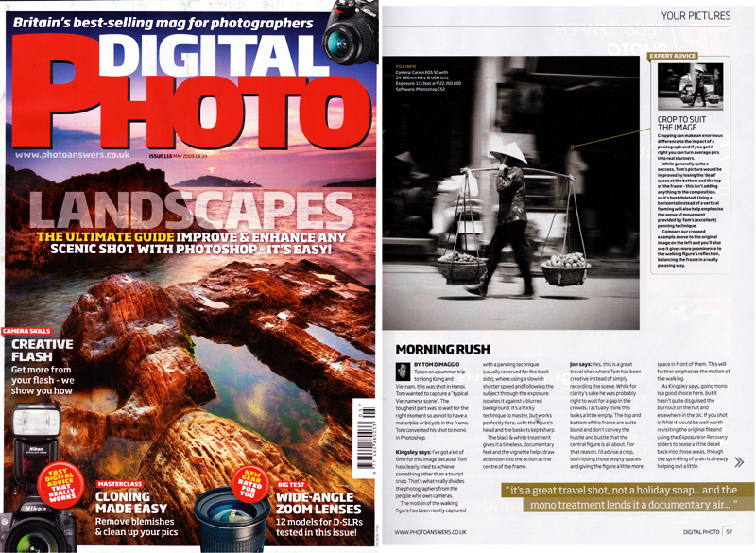The width and height of the screenshot is (756, 553).
Task: Click the main black-and-white street vendor photo
Action: [x=511, y=193]
